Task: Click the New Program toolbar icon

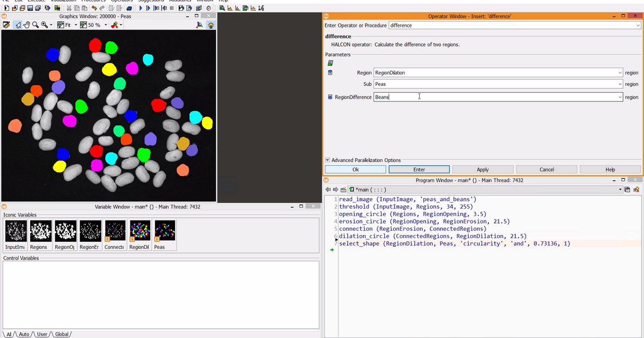Action: (7, 8)
